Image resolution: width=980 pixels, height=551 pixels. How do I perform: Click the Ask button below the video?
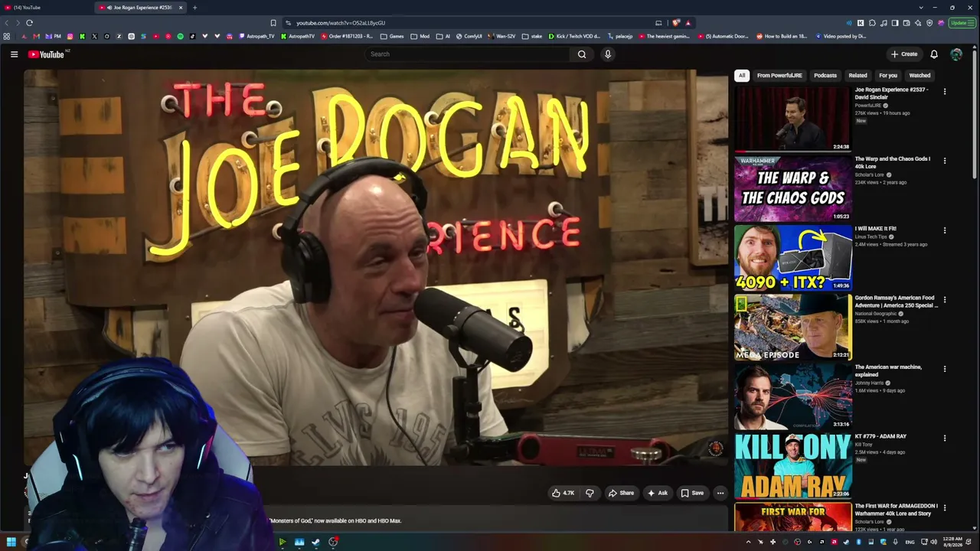click(x=658, y=493)
